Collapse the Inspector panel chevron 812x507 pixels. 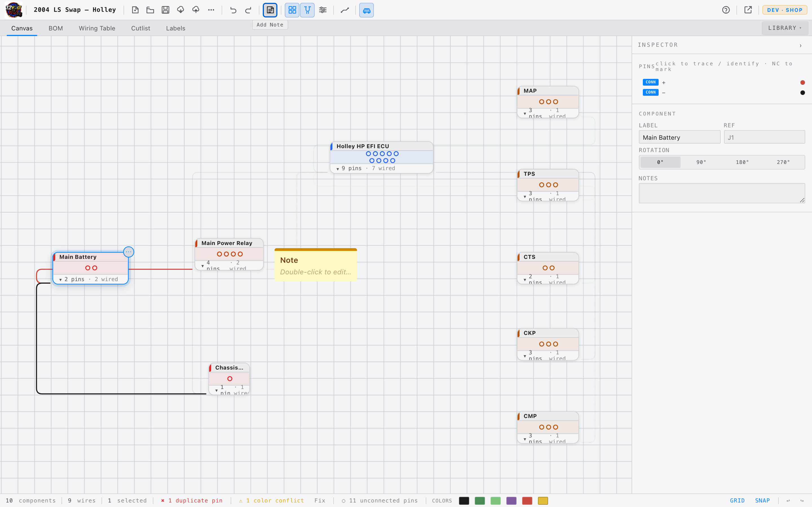pos(801,45)
